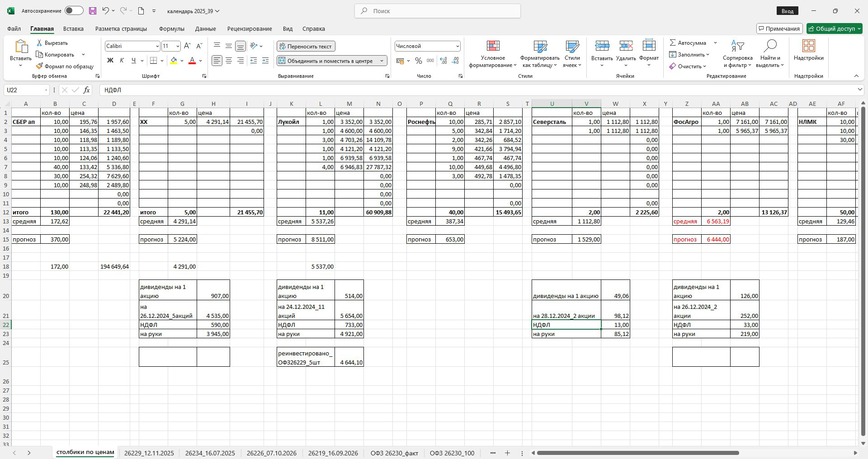This screenshot has height=459, width=868.
Task: Increase decimal places
Action: pos(443,61)
